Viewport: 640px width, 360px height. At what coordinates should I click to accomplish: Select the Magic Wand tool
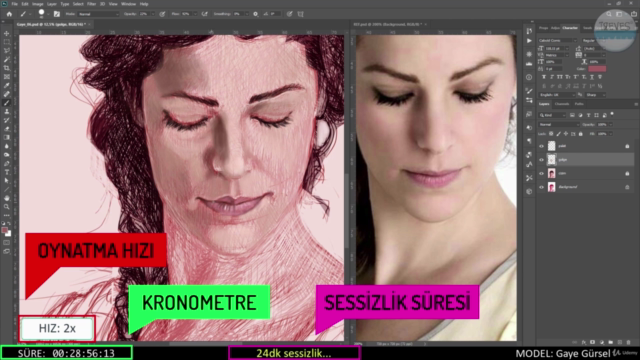click(7, 59)
